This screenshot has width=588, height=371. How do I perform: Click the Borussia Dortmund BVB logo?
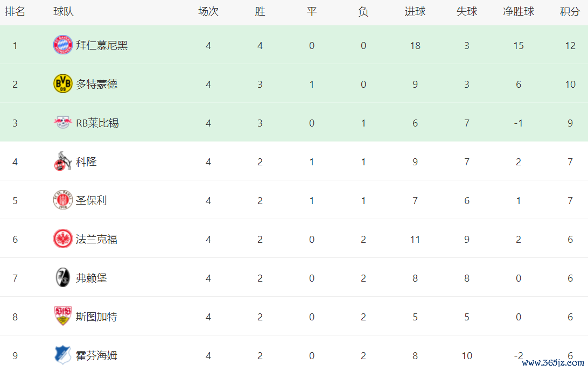(x=62, y=84)
